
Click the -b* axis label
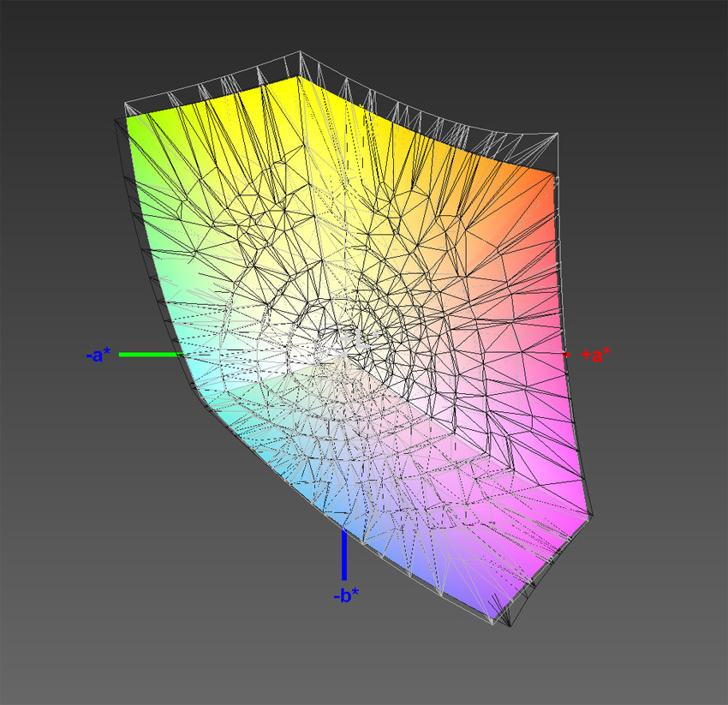346,595
